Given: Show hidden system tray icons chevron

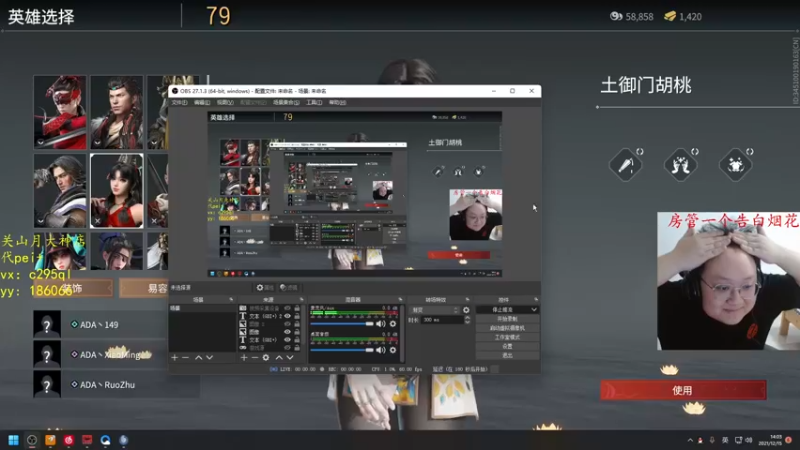Looking at the screenshot, I should click(x=690, y=440).
